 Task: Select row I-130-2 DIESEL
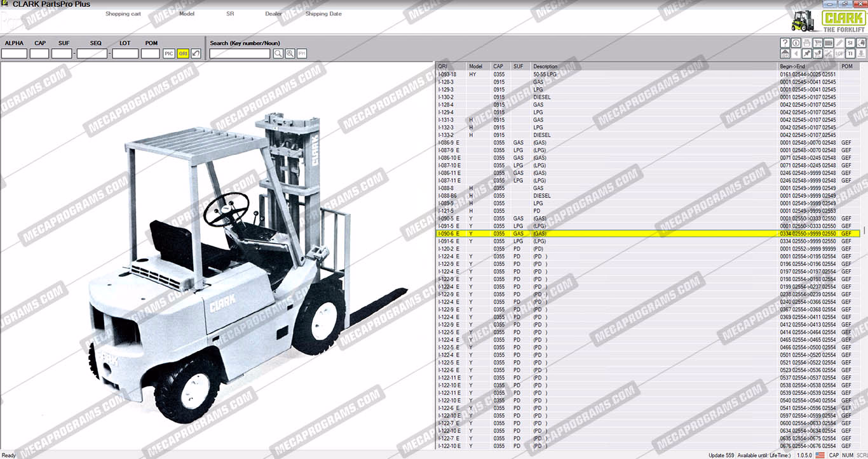(x=648, y=97)
